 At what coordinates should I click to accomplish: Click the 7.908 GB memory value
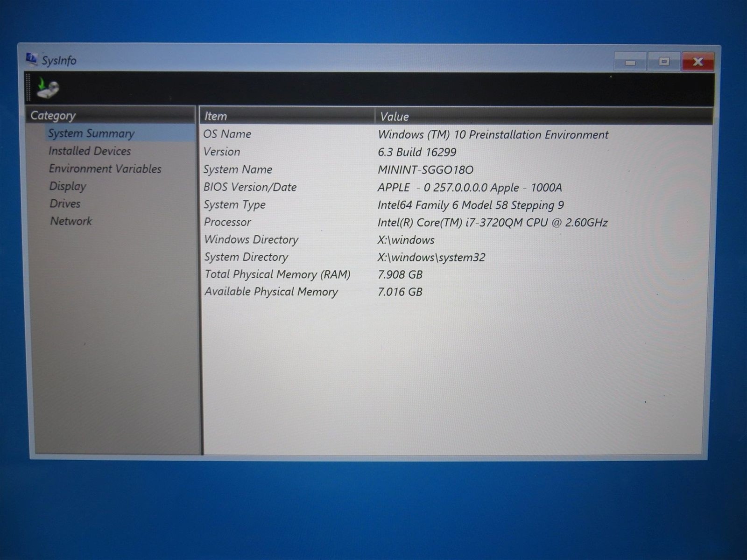[400, 275]
